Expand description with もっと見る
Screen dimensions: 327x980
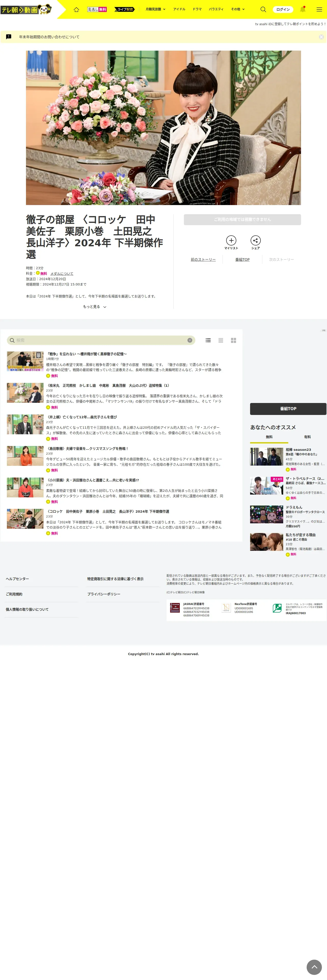(x=94, y=307)
